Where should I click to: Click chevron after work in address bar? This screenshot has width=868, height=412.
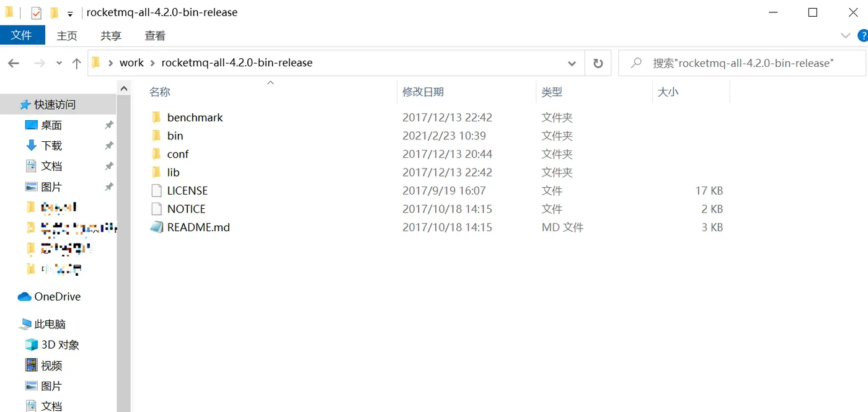pos(153,63)
